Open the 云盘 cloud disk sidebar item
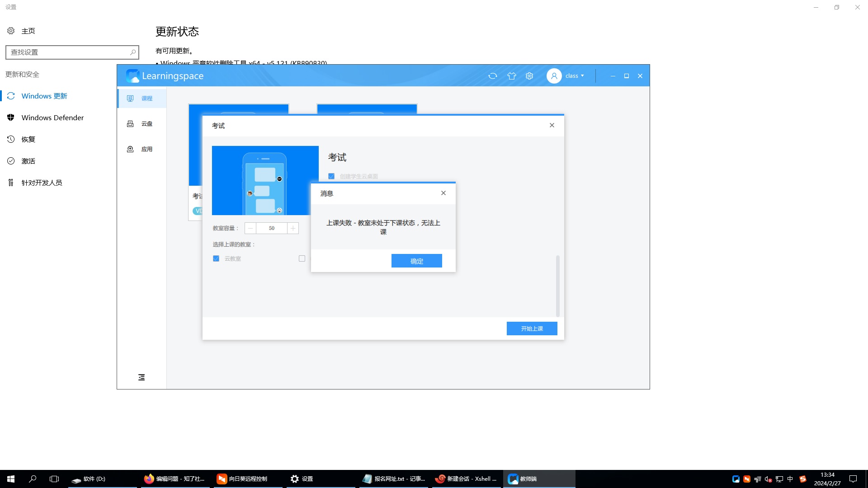 click(x=142, y=124)
